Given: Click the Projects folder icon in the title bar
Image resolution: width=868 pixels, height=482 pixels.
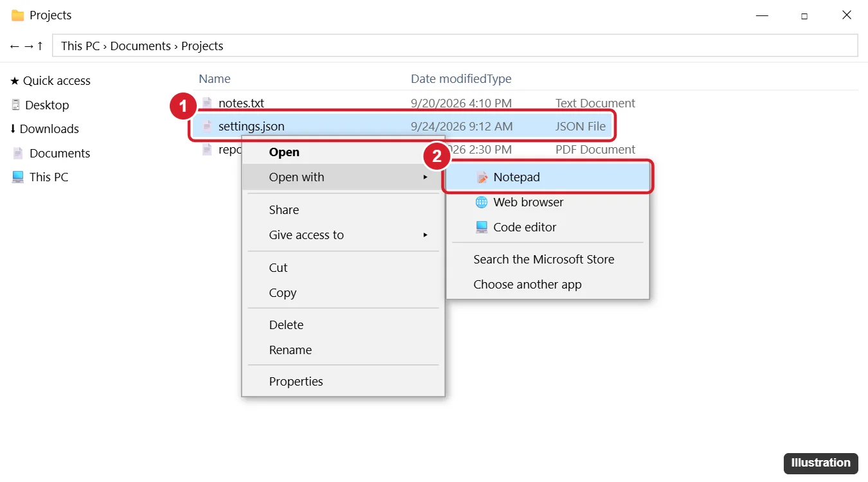Looking at the screenshot, I should coord(18,15).
